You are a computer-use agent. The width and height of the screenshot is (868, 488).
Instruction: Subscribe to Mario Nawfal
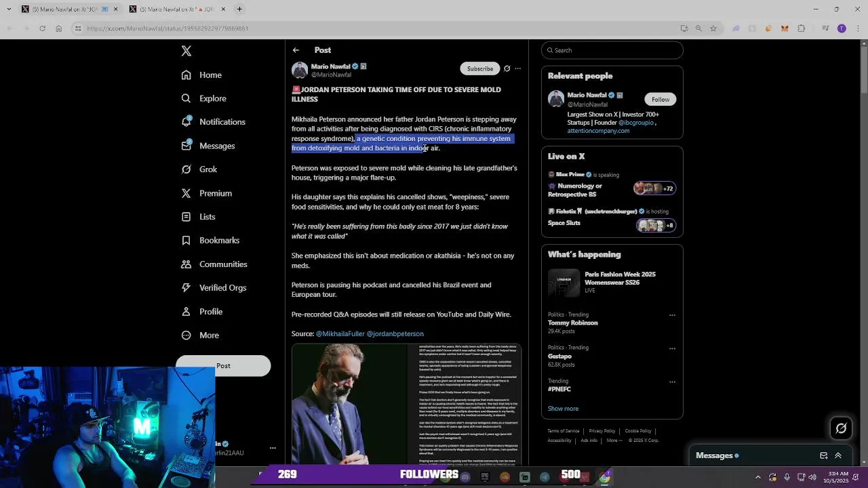pos(480,68)
